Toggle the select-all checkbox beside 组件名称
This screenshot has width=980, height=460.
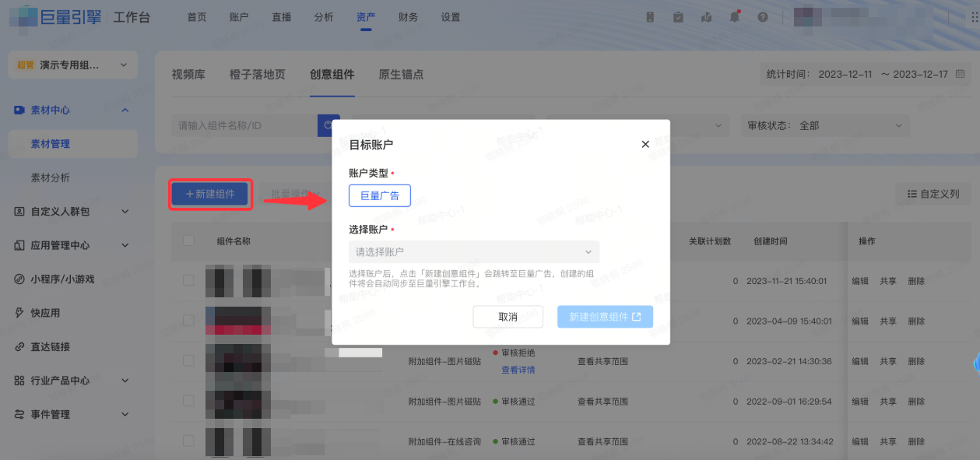point(188,240)
